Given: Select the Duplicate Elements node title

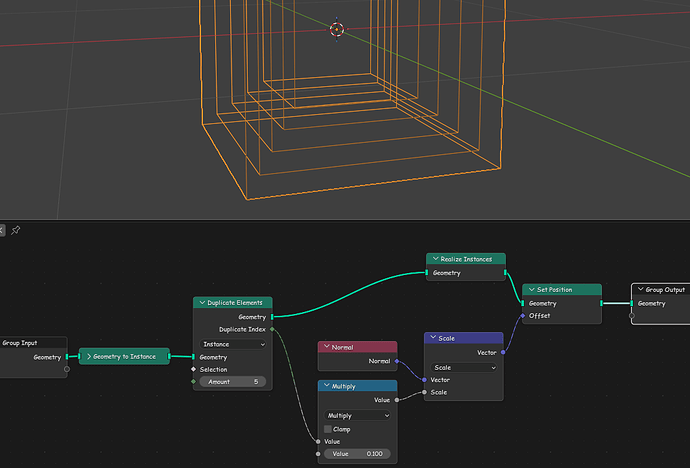Looking at the screenshot, I should tap(235, 303).
